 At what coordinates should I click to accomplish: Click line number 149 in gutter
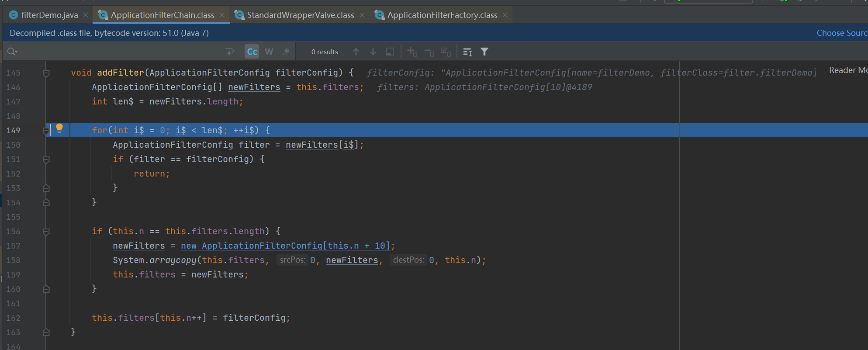pyautogui.click(x=13, y=130)
